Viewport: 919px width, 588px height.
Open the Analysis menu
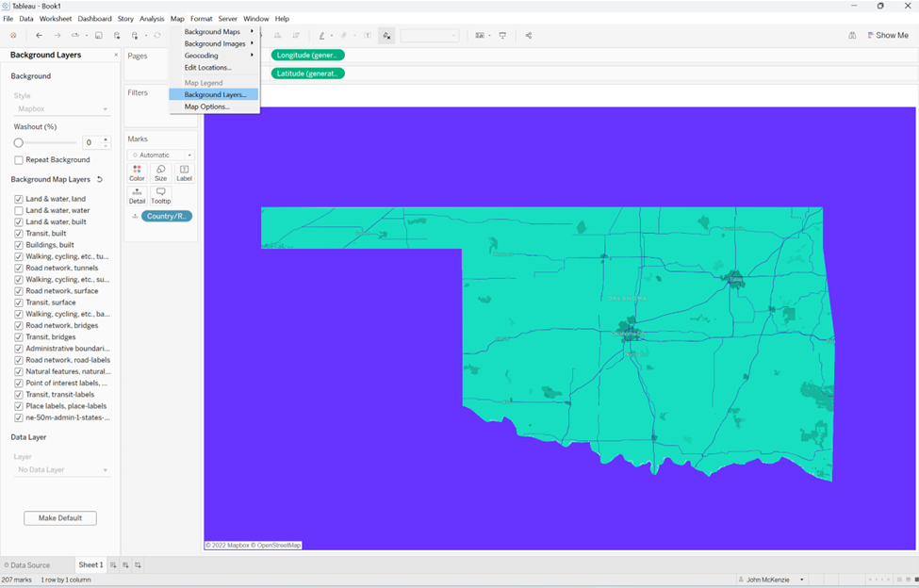pyautogui.click(x=152, y=19)
